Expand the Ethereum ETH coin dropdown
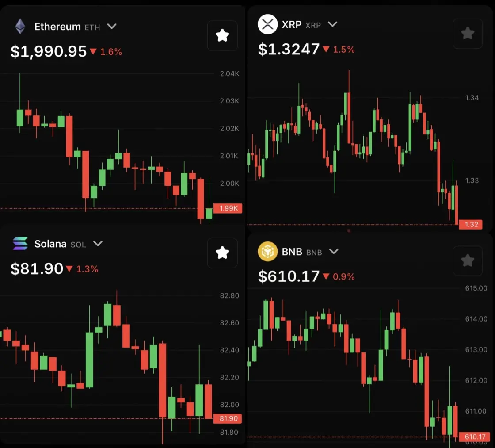 pos(112,26)
